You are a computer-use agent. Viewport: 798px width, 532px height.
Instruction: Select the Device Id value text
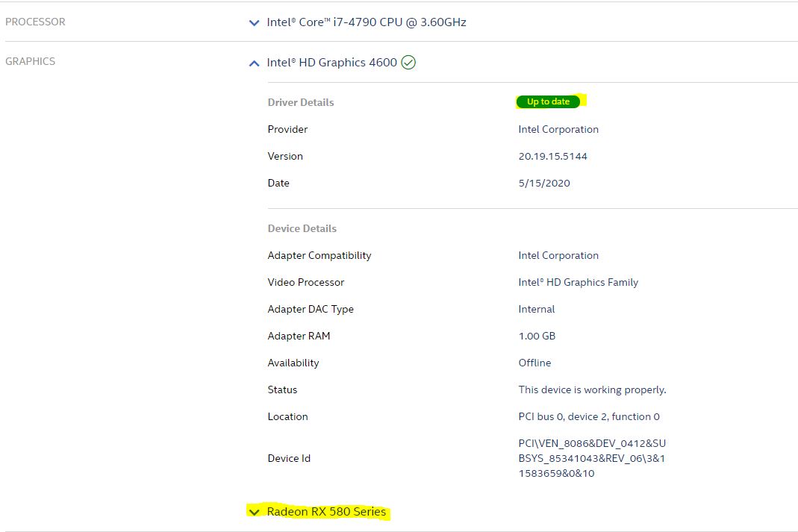click(x=592, y=458)
